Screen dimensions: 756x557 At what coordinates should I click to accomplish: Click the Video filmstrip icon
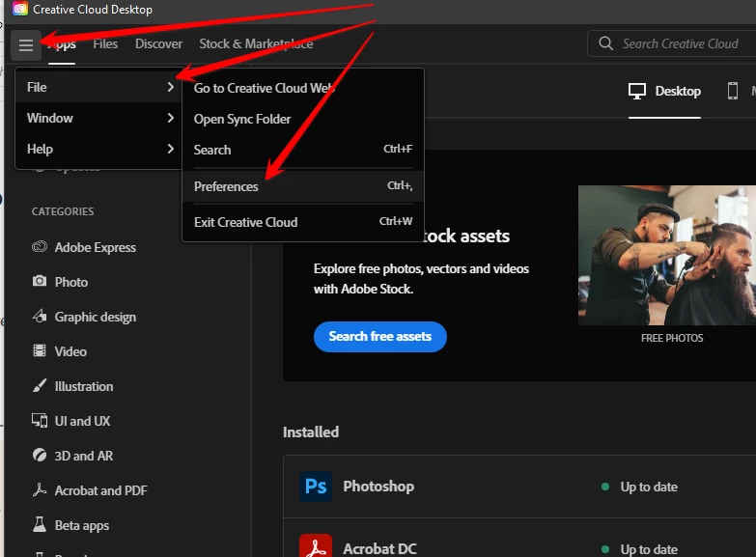pos(40,351)
